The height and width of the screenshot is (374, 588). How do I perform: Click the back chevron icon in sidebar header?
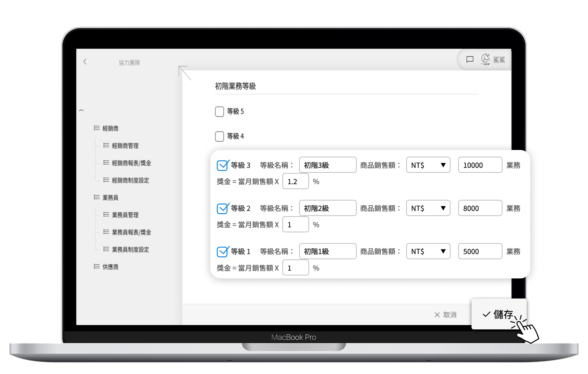pyautogui.click(x=85, y=61)
